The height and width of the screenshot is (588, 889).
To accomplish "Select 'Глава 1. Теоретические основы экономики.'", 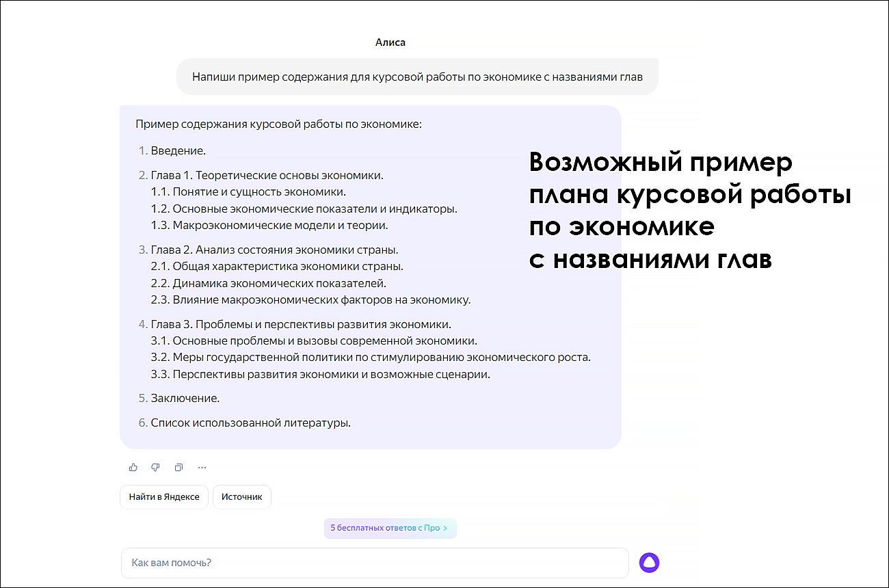I will click(267, 176).
